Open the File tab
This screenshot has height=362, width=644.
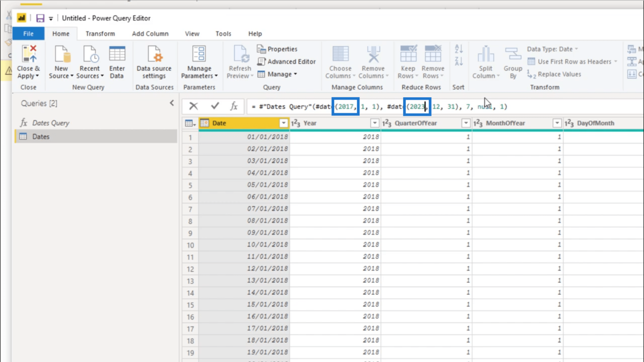28,34
